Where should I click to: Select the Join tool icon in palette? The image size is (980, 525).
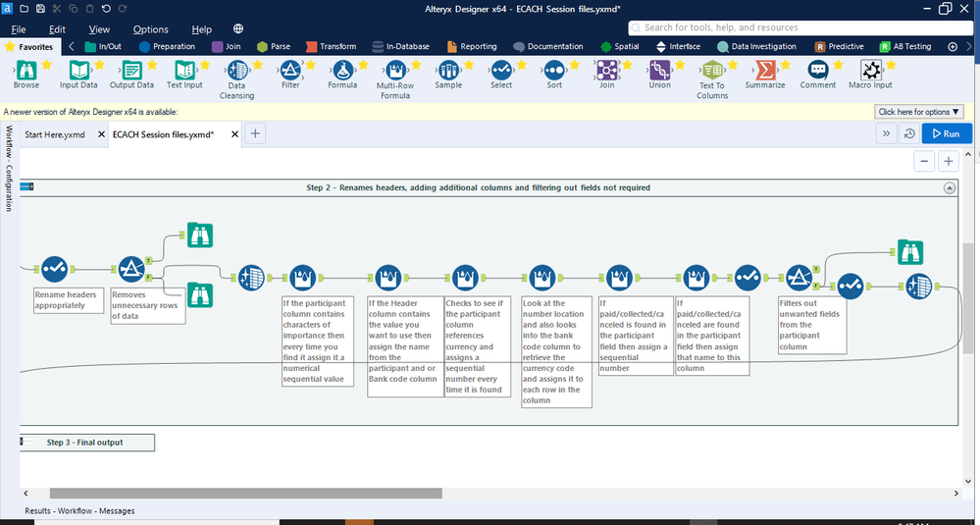pyautogui.click(x=607, y=70)
